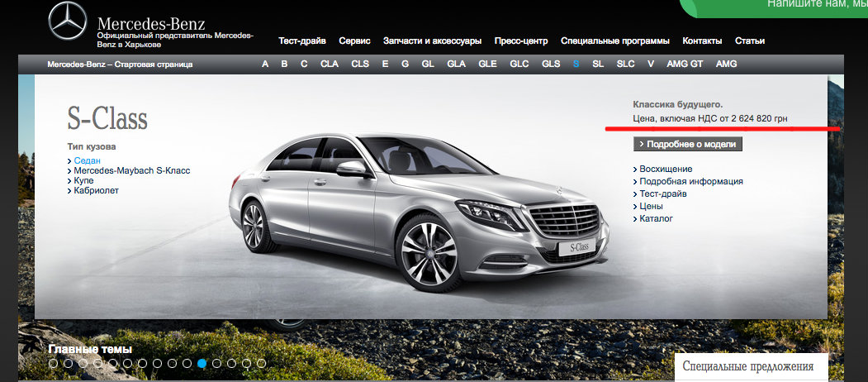Open the green Напишите нам chat banner
Screen dimensions: 868x382
click(774, 7)
